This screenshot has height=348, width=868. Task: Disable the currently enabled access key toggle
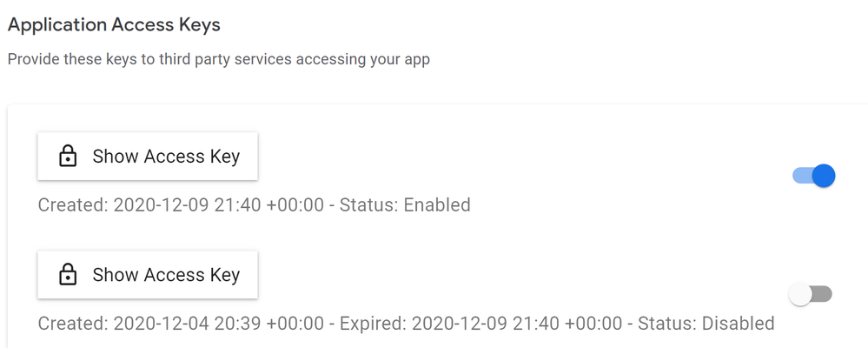pyautogui.click(x=813, y=176)
